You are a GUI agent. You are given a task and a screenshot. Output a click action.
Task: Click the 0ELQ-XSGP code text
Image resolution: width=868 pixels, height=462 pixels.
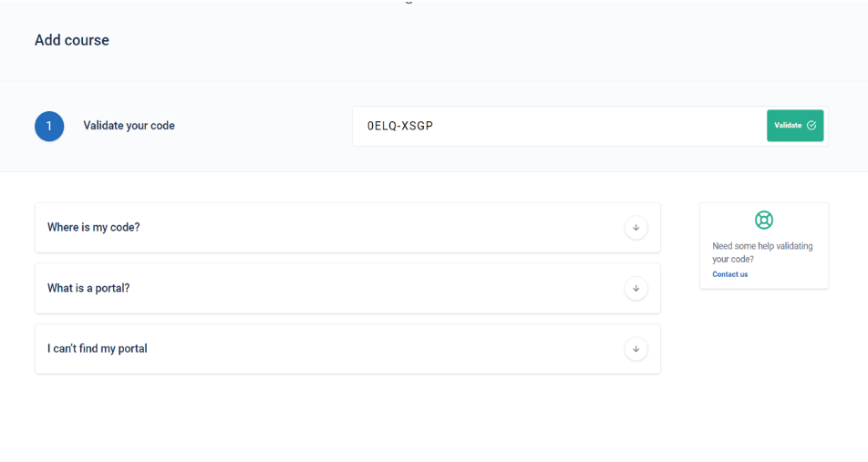[x=399, y=126]
